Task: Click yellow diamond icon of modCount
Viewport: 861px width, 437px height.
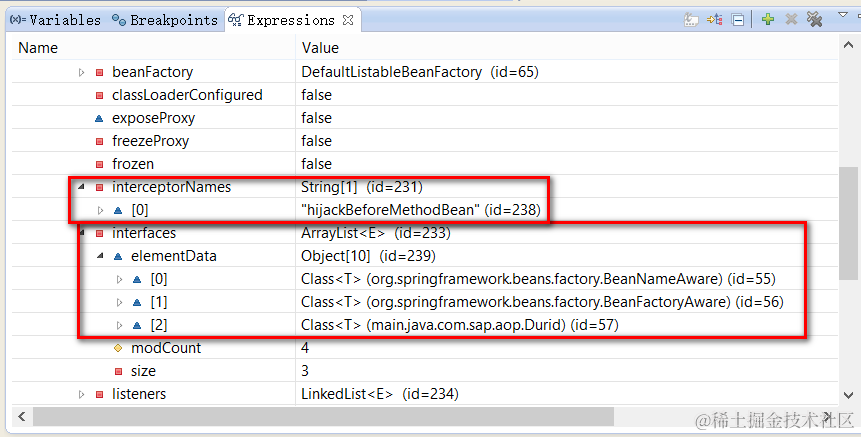Action: tap(118, 348)
